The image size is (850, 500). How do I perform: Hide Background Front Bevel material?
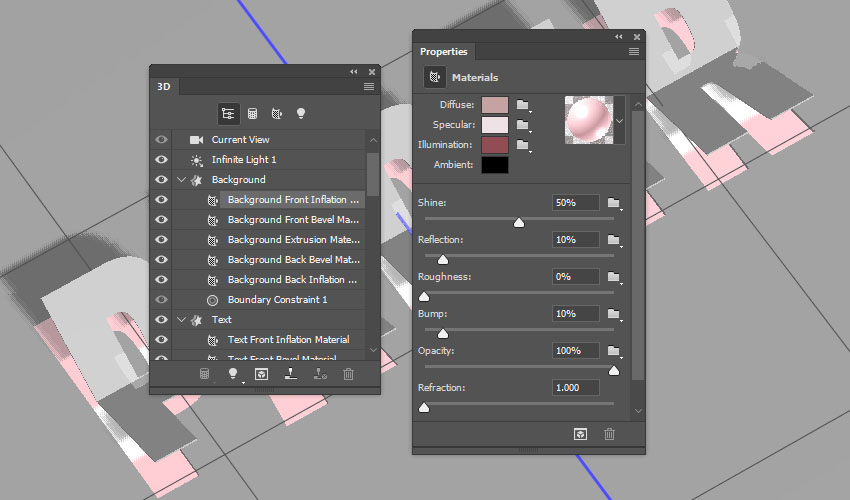tap(162, 220)
